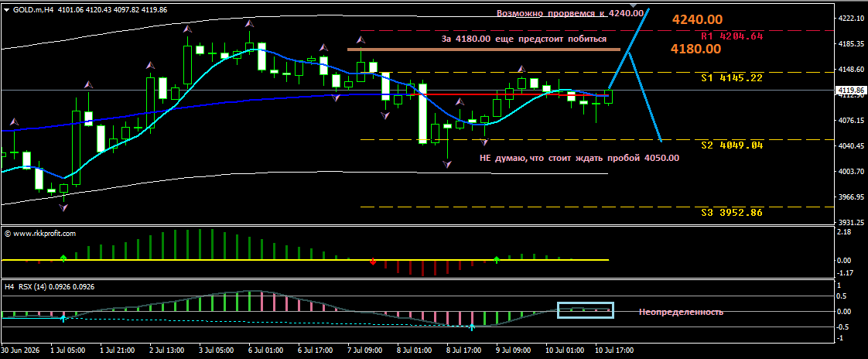Click the pink 'Неопределенность' label

tap(681, 312)
